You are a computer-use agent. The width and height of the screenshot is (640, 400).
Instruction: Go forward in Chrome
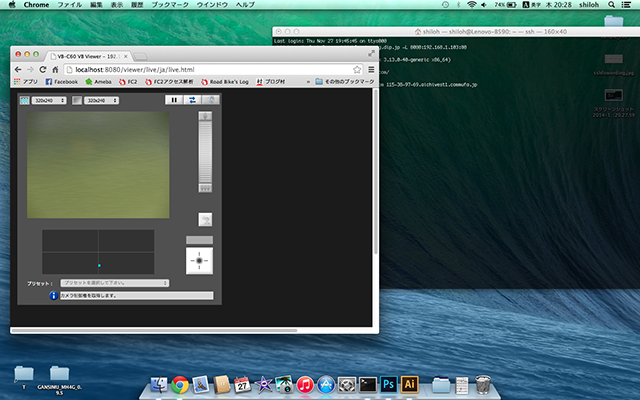(30, 70)
